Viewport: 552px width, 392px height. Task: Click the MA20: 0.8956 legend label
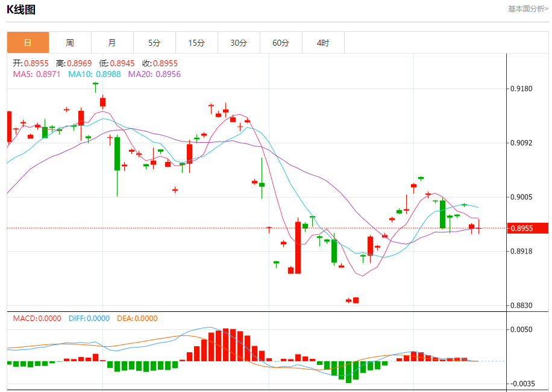tap(154, 74)
